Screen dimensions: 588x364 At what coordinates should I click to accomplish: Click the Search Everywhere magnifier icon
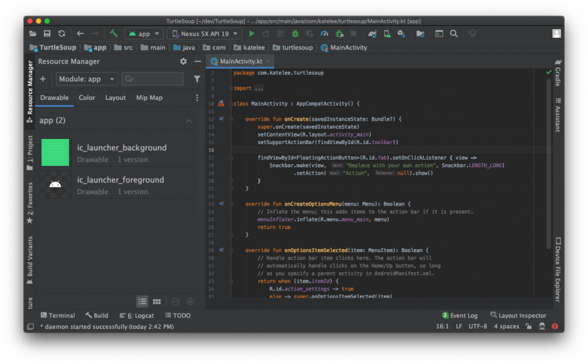point(454,34)
